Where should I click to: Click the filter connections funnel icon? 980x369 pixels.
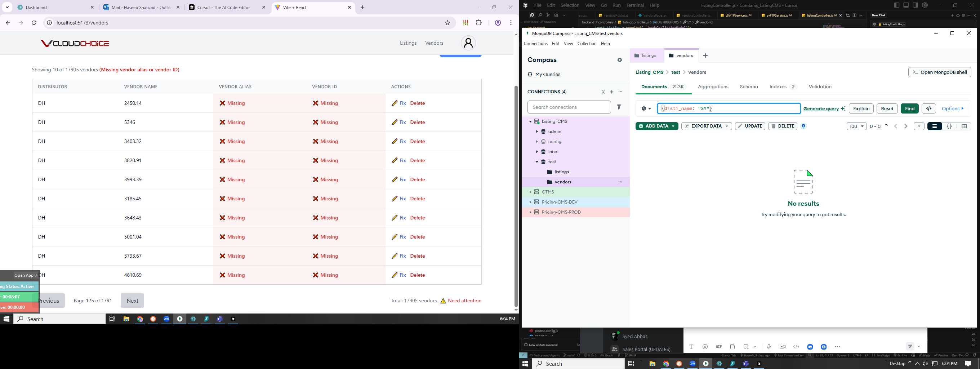[619, 107]
